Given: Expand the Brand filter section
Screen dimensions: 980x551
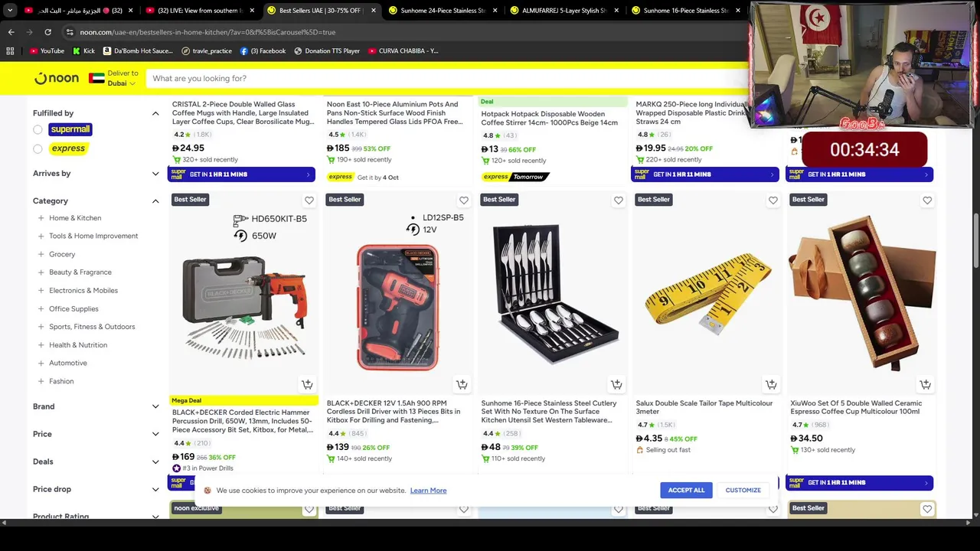Looking at the screenshot, I should coord(96,406).
